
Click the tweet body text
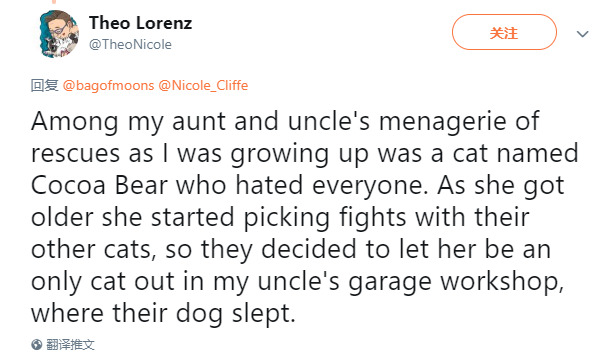(x=304, y=217)
